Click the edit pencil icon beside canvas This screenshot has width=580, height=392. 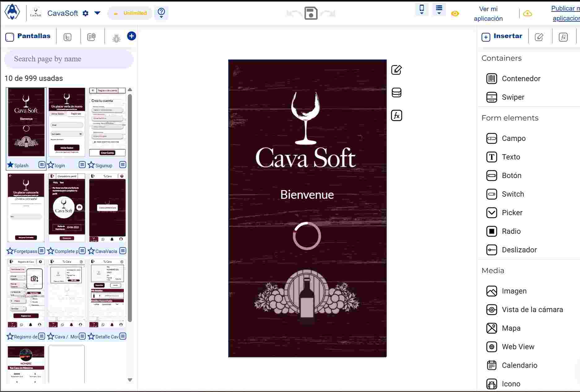396,70
